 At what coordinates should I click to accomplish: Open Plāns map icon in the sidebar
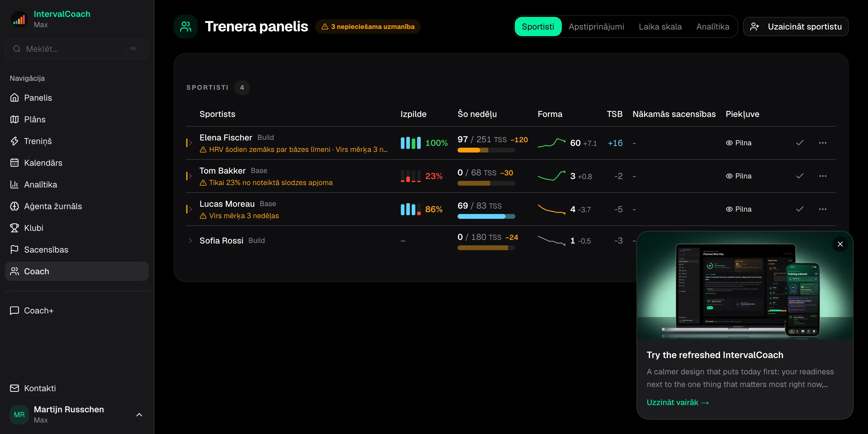point(14,119)
